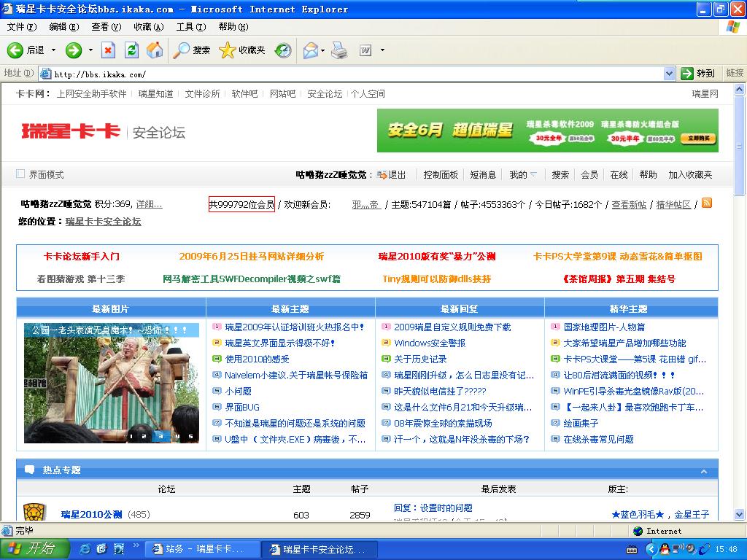Click the vertical scrollbar down arrow
The width and height of the screenshot is (747, 560).
coord(740,515)
